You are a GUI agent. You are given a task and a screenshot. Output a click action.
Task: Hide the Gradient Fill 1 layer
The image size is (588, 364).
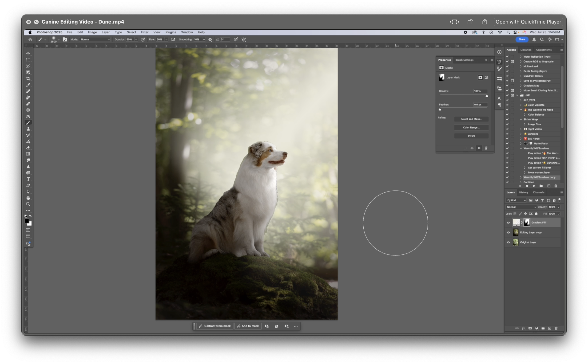508,223
